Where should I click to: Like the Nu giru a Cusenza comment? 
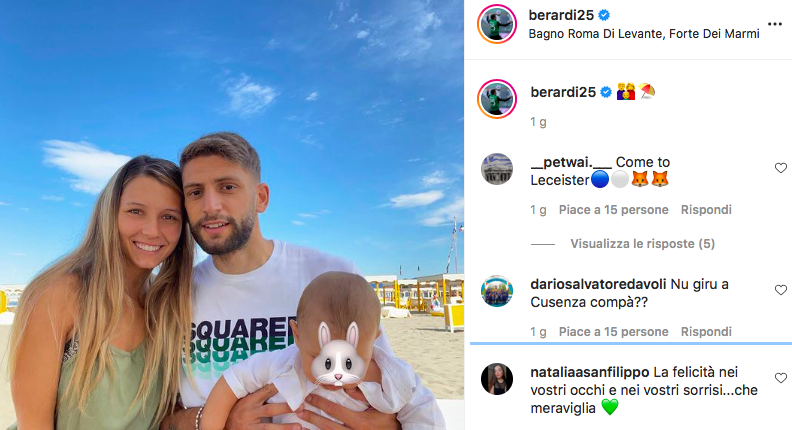(781, 290)
